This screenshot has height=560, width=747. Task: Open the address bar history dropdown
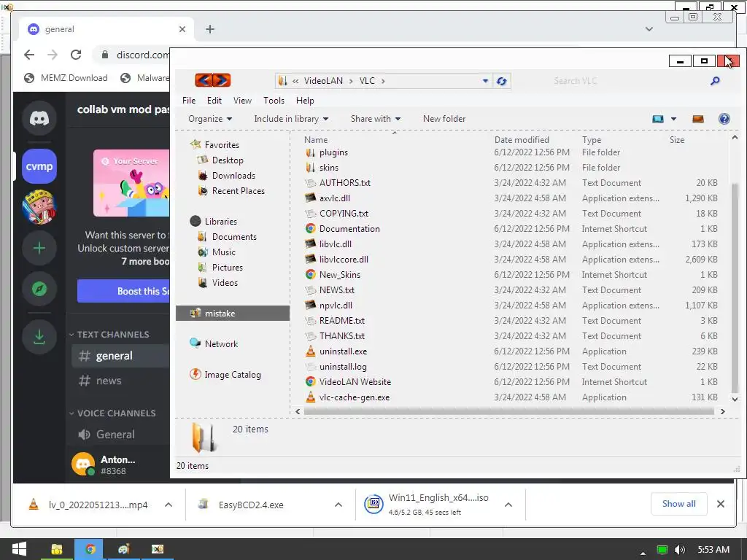coord(485,81)
